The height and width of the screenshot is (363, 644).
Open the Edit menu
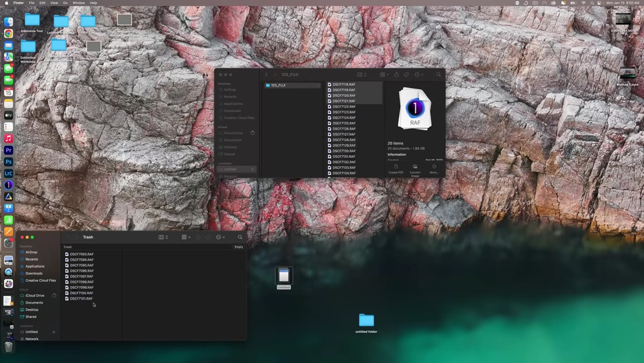coord(42,3)
